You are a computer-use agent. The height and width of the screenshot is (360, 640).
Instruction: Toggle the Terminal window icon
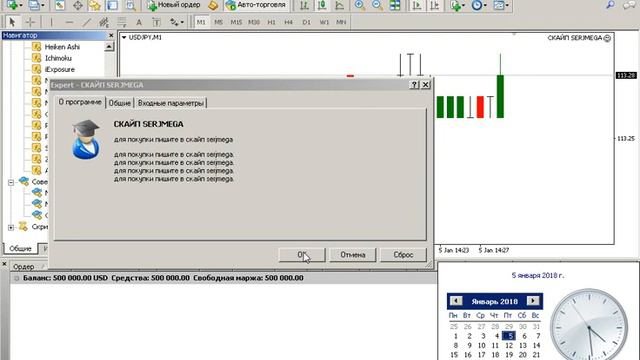coord(112,5)
